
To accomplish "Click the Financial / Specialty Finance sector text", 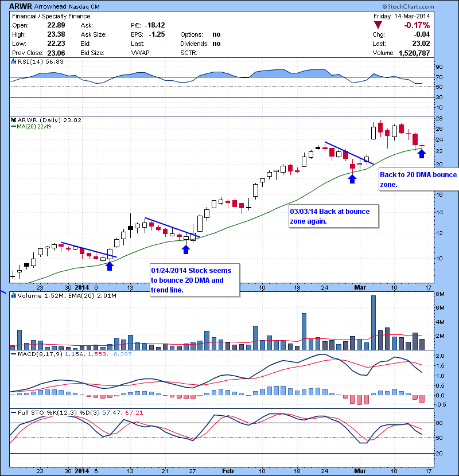I will point(51,16).
